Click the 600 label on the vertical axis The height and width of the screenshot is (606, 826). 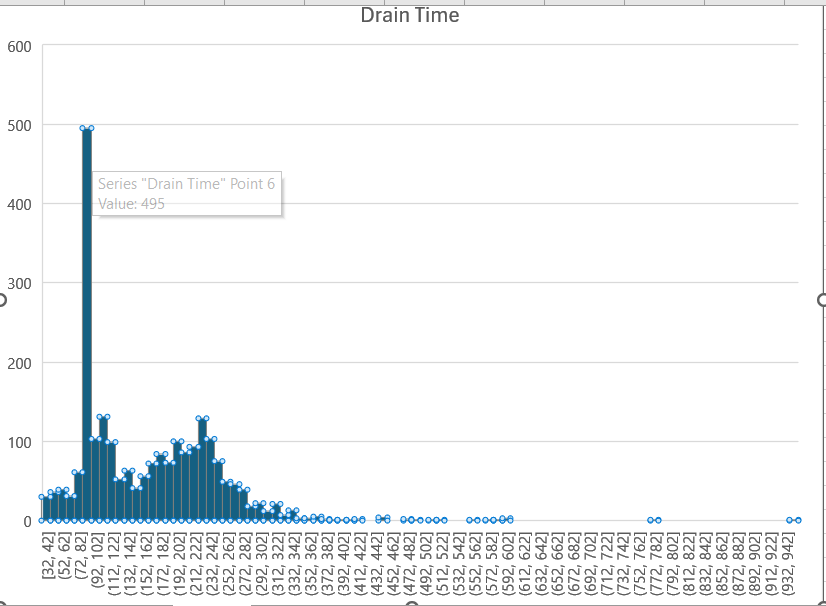[x=19, y=47]
